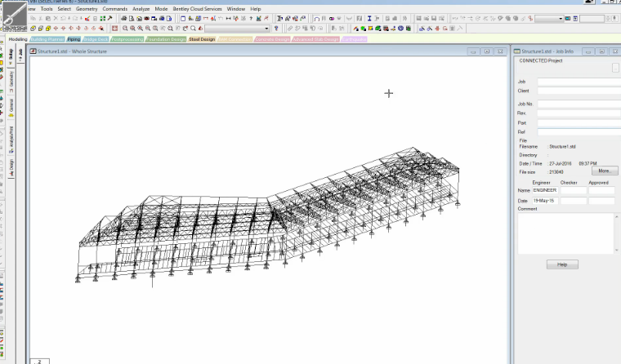621x364 pixels.
Task: Click the first yellow cube view icon
Action: coord(33,28)
